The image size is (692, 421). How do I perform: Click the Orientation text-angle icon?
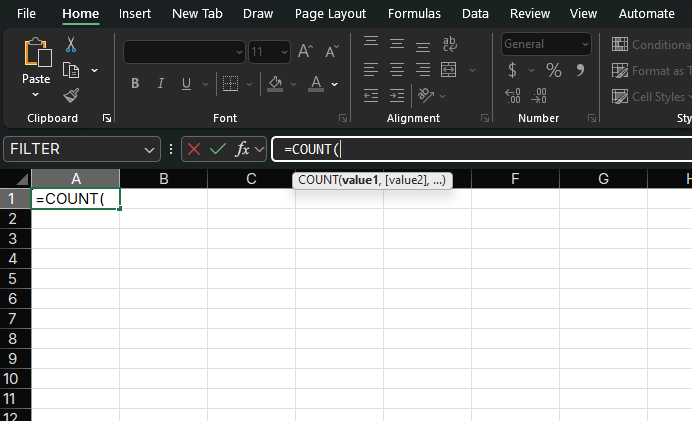(425, 95)
